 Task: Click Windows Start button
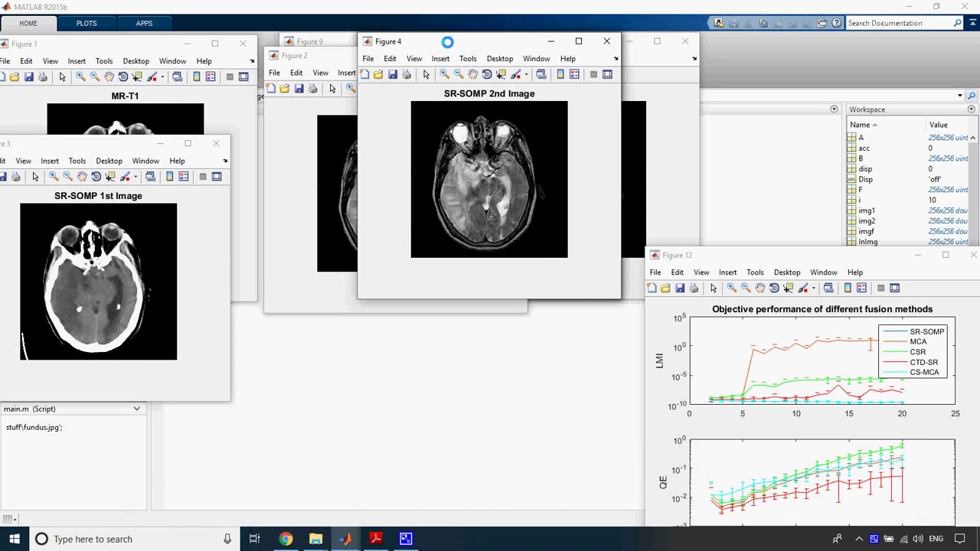[15, 539]
